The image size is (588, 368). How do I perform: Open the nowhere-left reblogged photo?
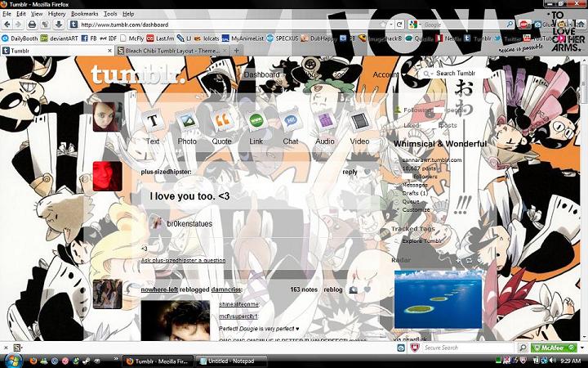click(x=176, y=321)
